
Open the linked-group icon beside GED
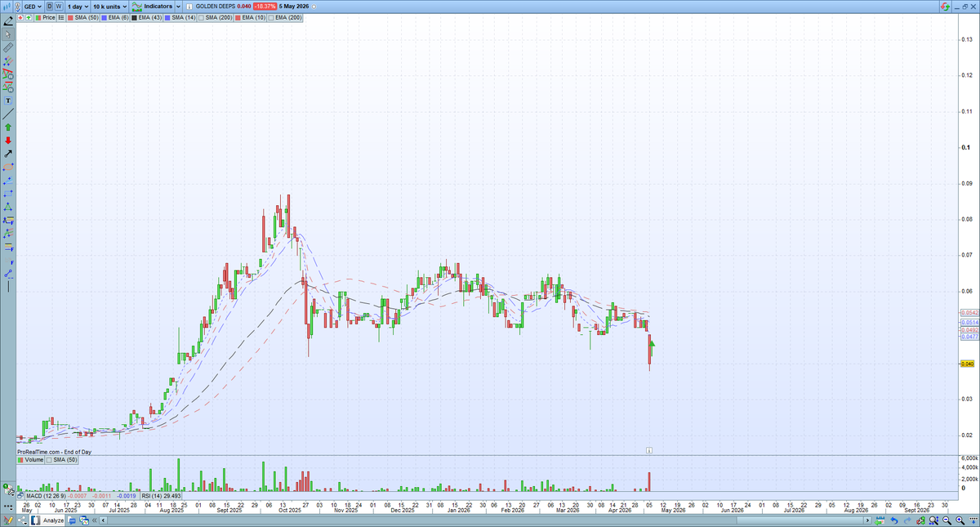coord(18,7)
